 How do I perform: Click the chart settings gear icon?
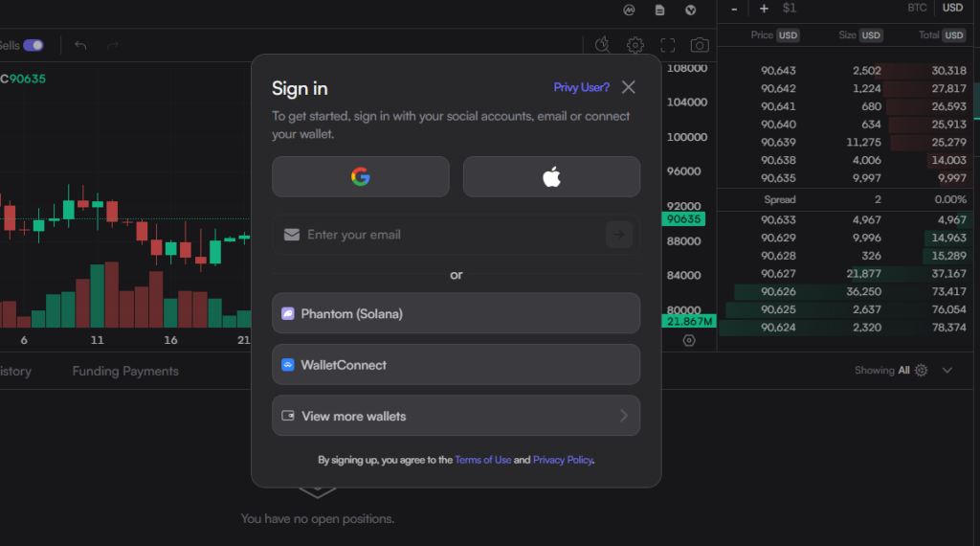pos(635,45)
